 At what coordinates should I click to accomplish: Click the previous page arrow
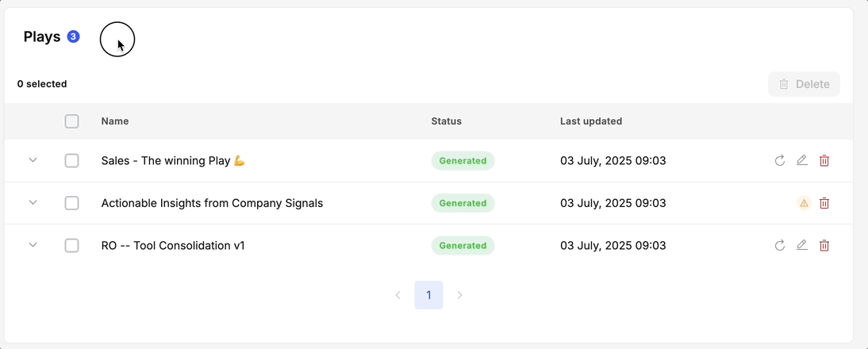coord(398,295)
